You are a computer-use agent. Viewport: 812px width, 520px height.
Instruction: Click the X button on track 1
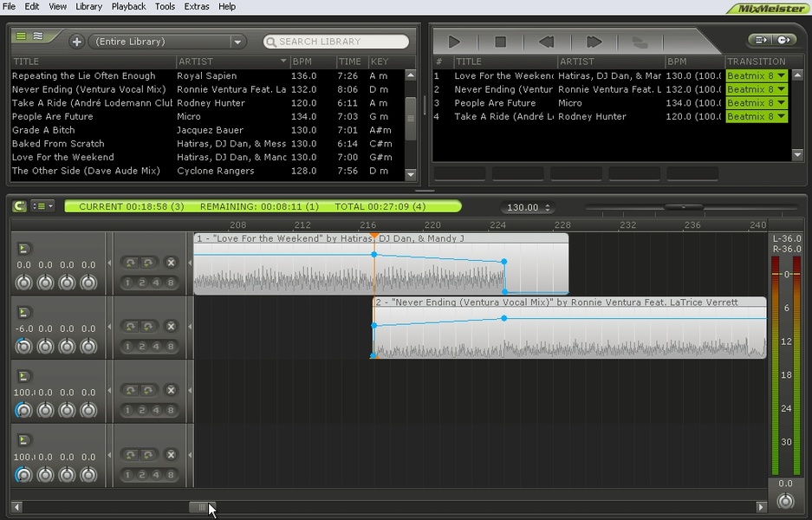(171, 263)
